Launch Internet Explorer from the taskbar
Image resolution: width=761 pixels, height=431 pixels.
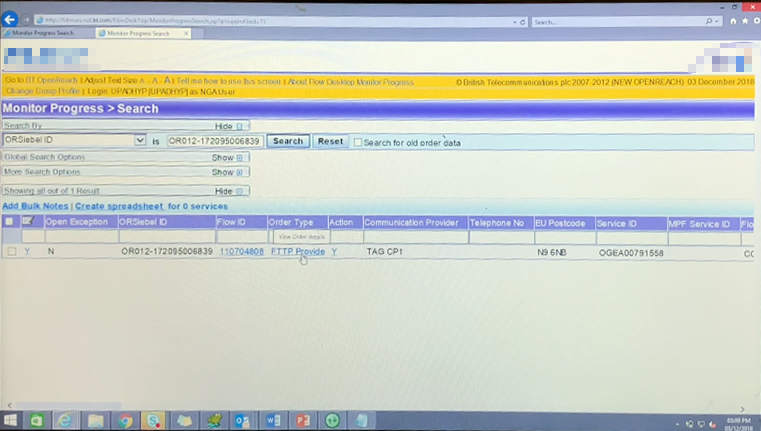[66, 419]
